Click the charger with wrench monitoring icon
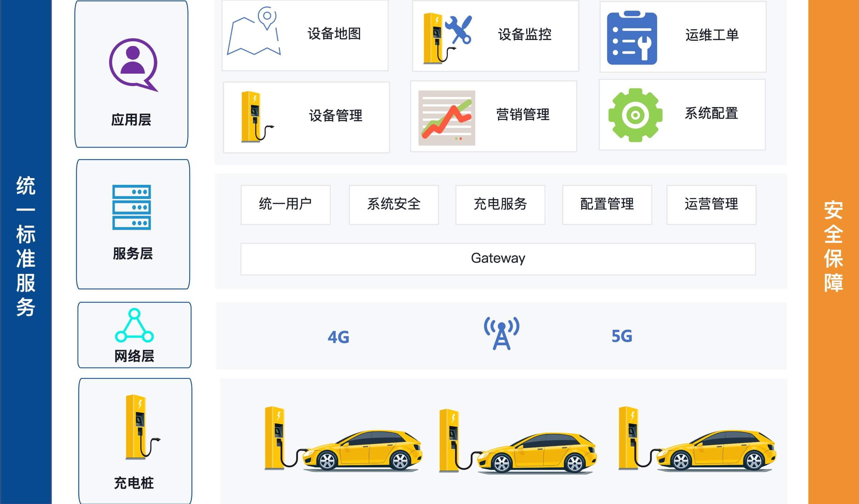859x504 pixels. click(447, 38)
